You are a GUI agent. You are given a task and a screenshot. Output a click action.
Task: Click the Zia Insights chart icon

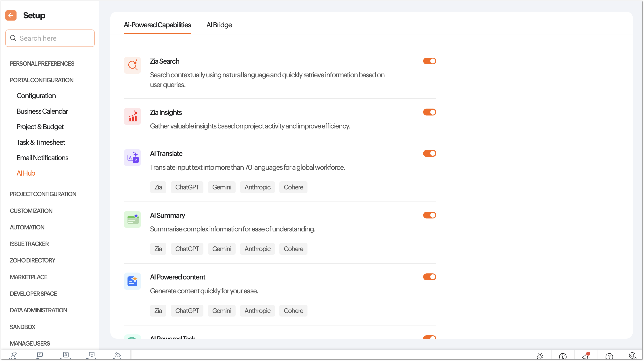pyautogui.click(x=132, y=116)
